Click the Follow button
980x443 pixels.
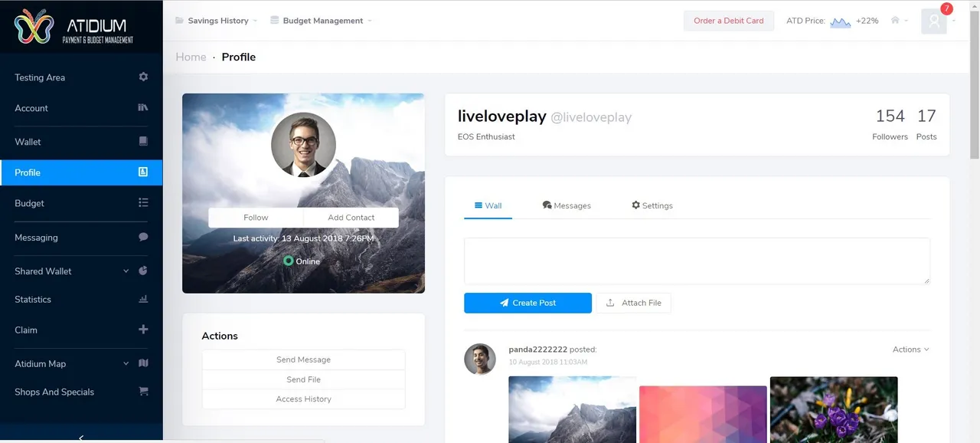point(256,218)
